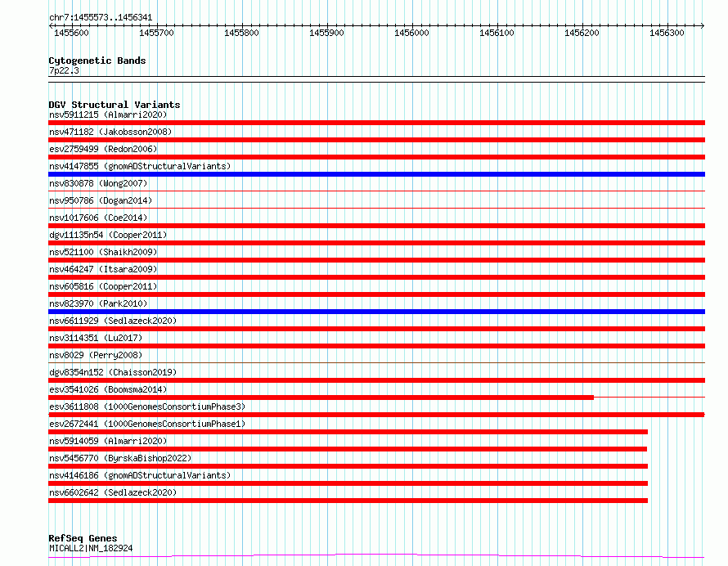This screenshot has width=728, height=566.
Task: Open variant nsv5914059 (Almarri2020)
Action: [108, 441]
